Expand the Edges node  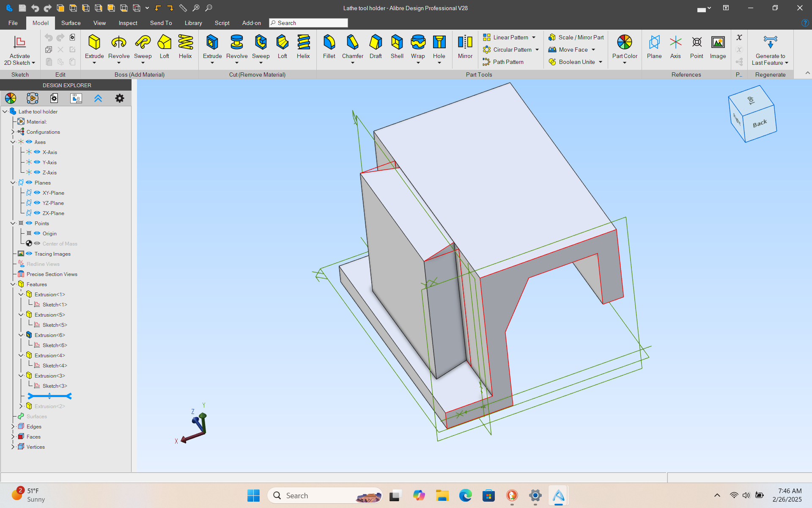[x=13, y=426]
